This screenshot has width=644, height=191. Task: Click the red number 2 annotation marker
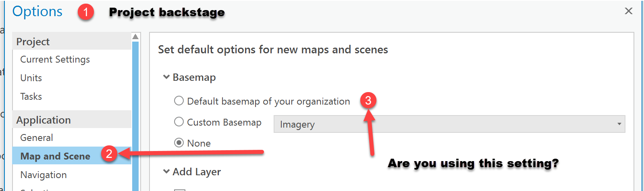(109, 153)
